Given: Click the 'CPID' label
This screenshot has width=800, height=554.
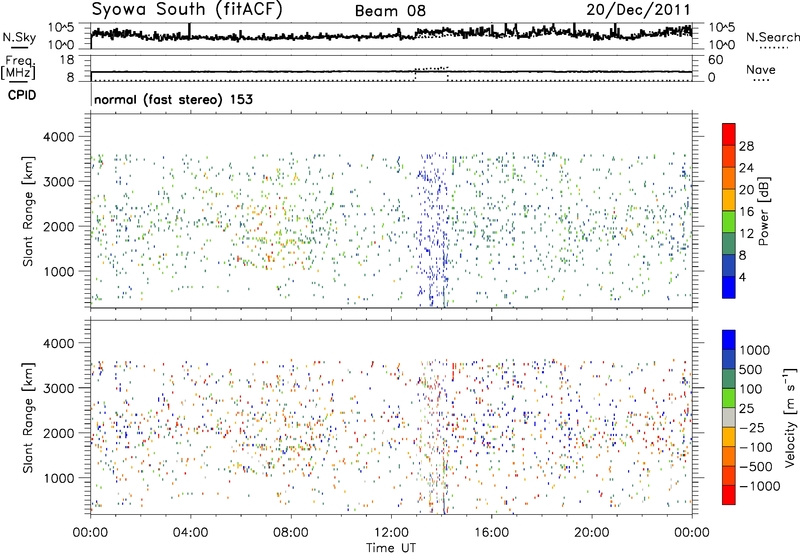Looking at the screenshot, I should click(x=22, y=95).
